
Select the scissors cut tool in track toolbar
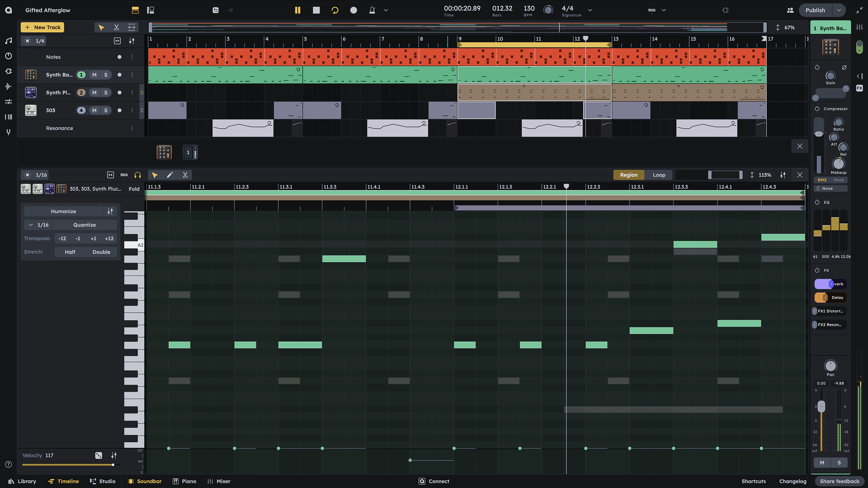[x=117, y=27]
